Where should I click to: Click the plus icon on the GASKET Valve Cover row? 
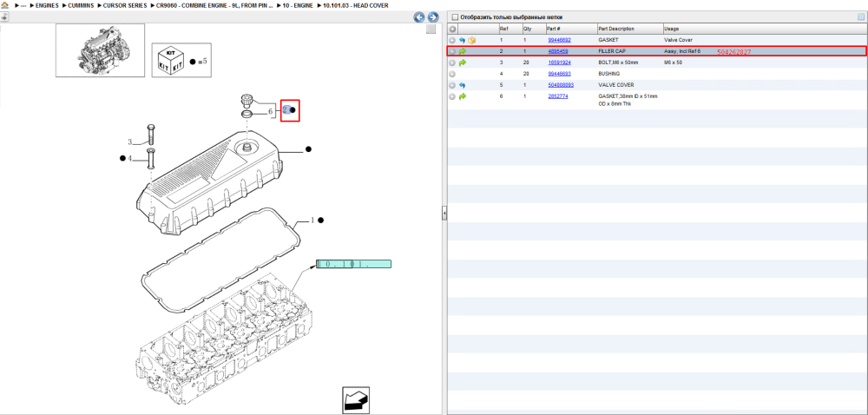pyautogui.click(x=452, y=41)
